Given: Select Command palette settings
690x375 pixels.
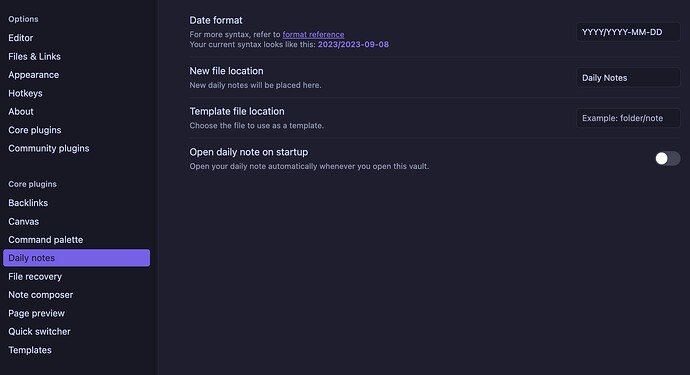Looking at the screenshot, I should pyautogui.click(x=46, y=240).
